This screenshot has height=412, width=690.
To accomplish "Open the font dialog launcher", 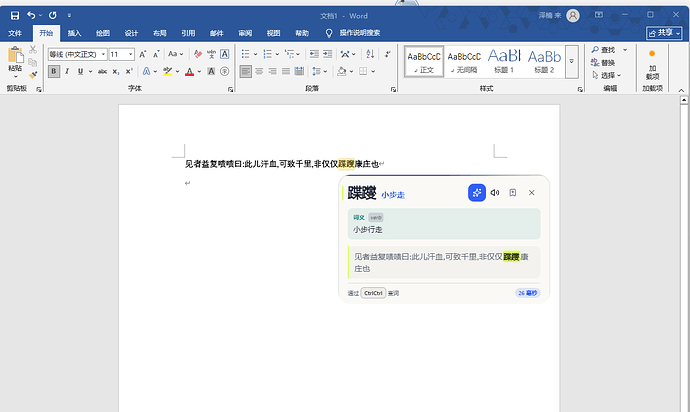I will (x=230, y=89).
